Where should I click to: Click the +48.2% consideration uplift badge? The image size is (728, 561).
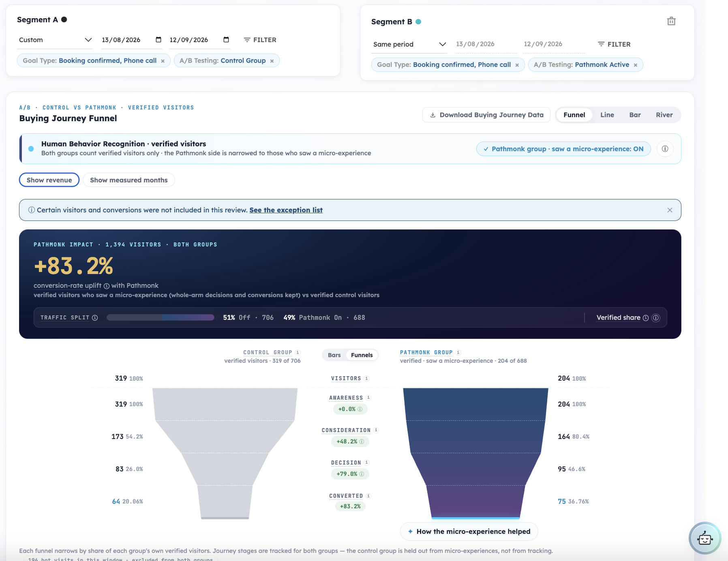tap(350, 441)
